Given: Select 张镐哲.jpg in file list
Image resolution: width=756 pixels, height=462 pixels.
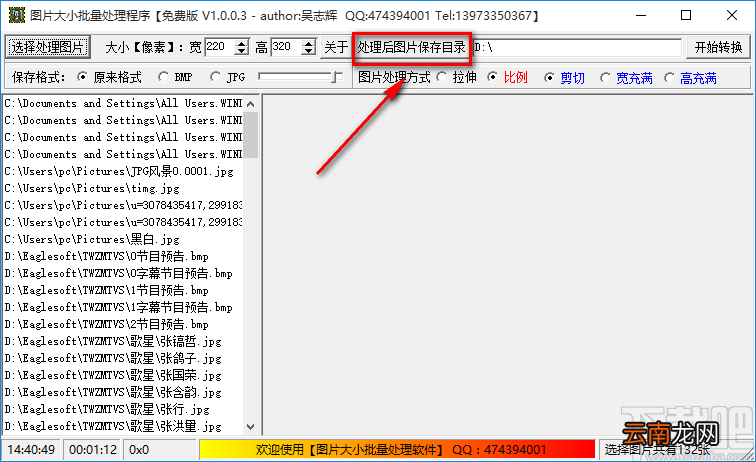Looking at the screenshot, I should [123, 341].
